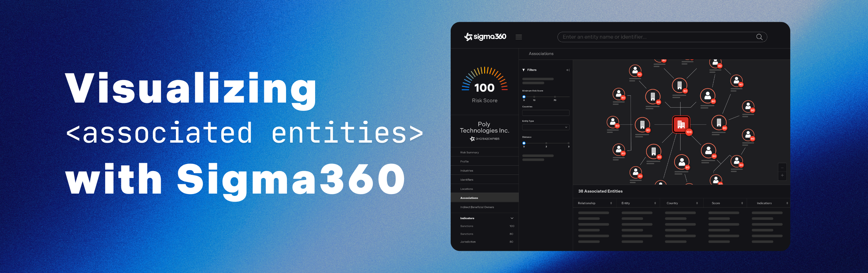Sort by the Country column arrows
The image size is (868, 273).
pos(697,203)
